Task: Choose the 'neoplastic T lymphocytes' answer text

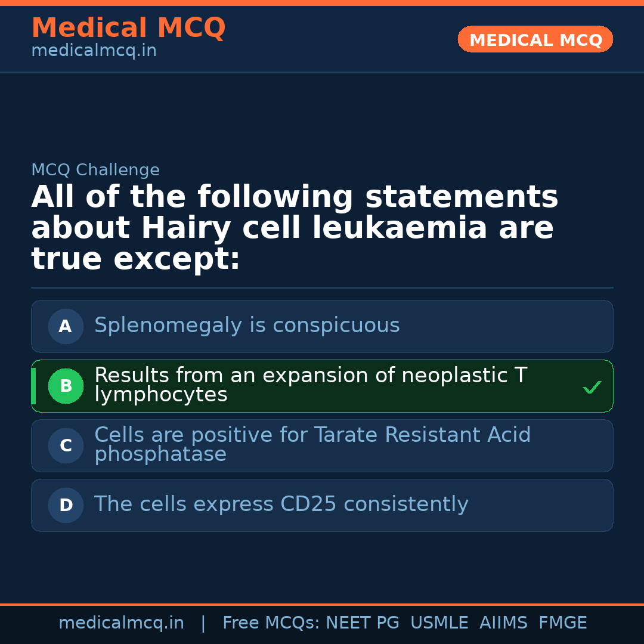Action: pyautogui.click(x=310, y=385)
